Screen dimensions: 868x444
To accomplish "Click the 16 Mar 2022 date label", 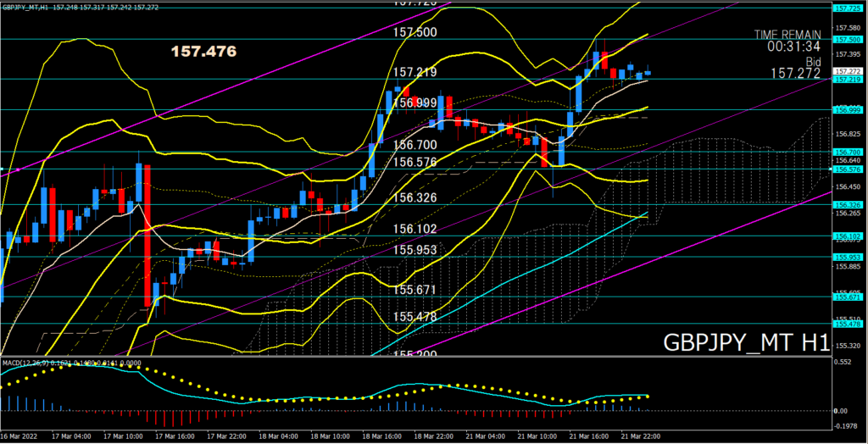I will coord(19,436).
